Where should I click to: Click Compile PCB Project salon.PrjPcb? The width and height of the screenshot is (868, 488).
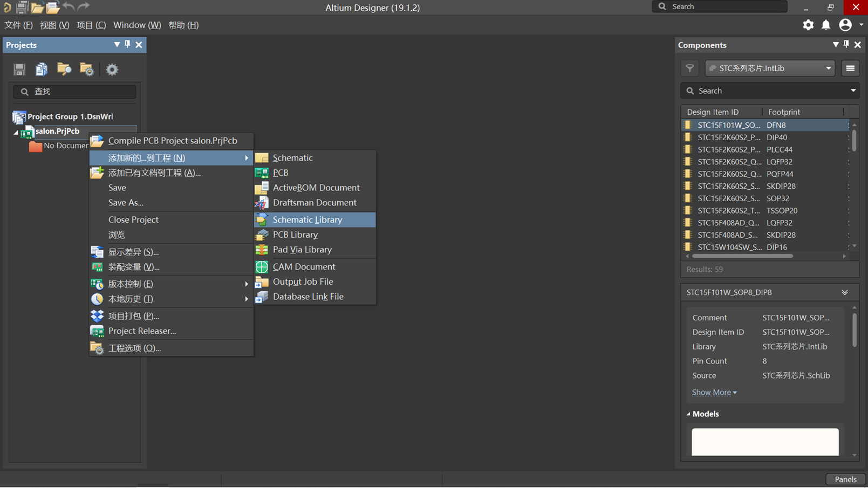tap(171, 141)
